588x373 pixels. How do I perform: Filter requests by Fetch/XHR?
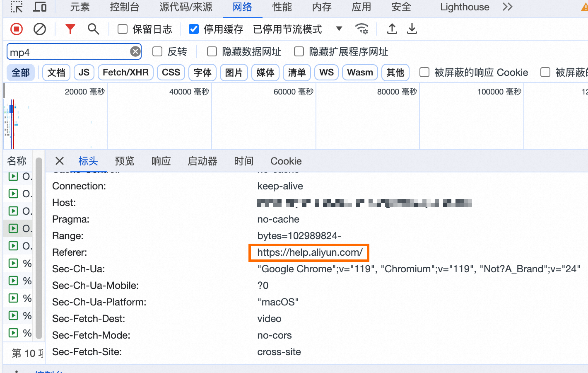tap(125, 73)
